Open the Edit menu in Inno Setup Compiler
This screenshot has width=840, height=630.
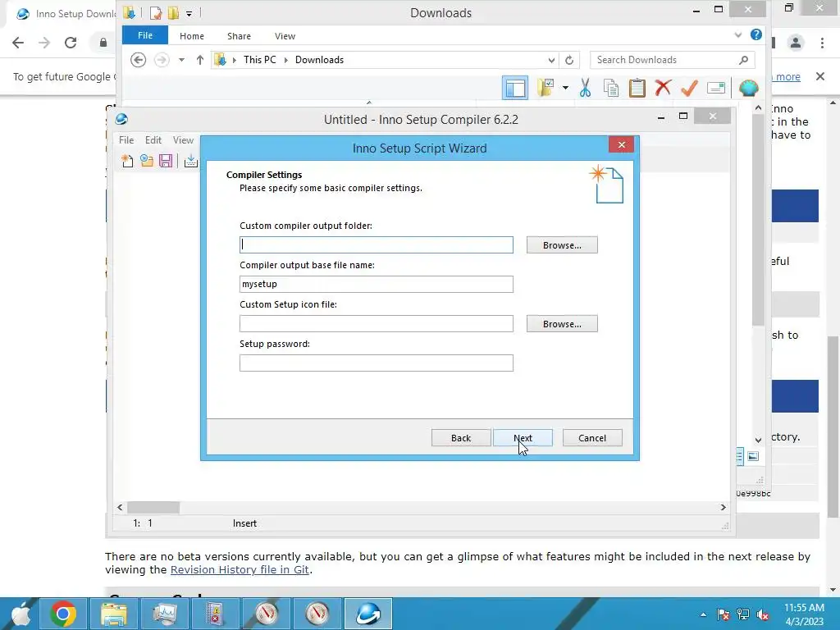(x=153, y=139)
